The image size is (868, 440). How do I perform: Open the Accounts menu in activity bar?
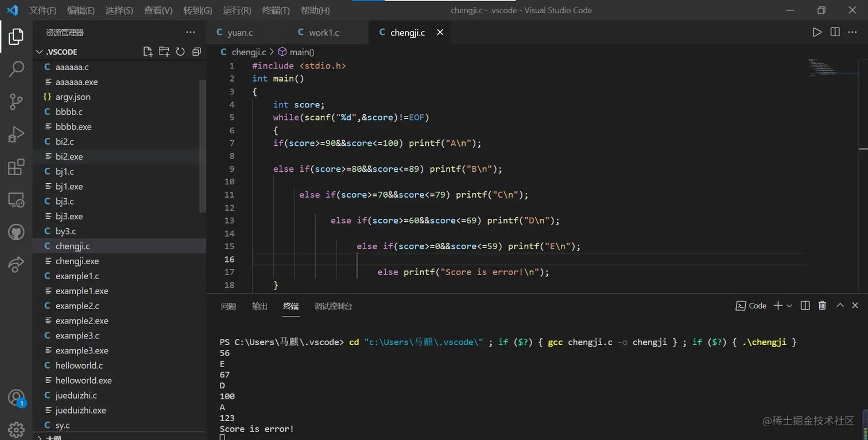(16, 397)
